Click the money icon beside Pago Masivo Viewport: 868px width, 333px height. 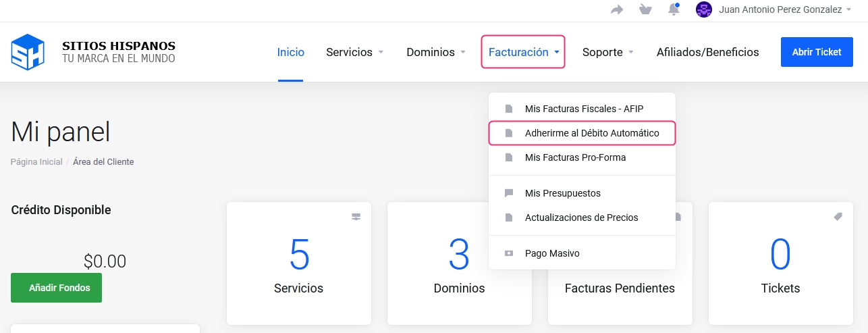point(510,253)
